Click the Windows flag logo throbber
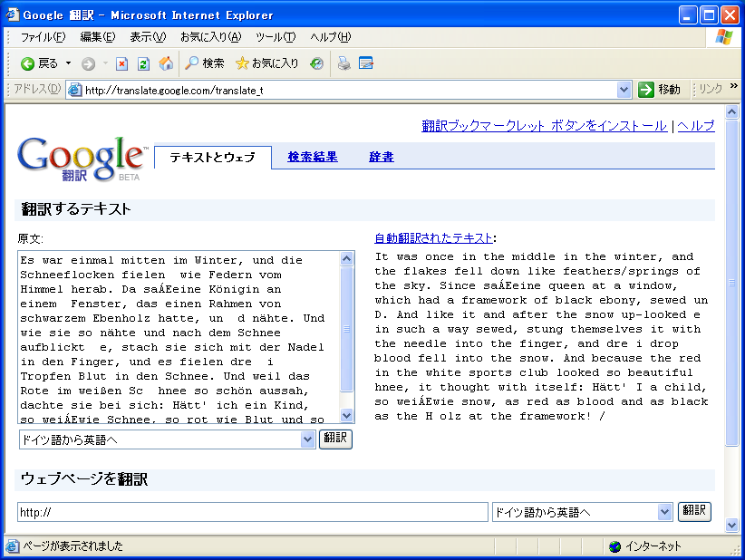The width and height of the screenshot is (745, 560). pos(723,36)
